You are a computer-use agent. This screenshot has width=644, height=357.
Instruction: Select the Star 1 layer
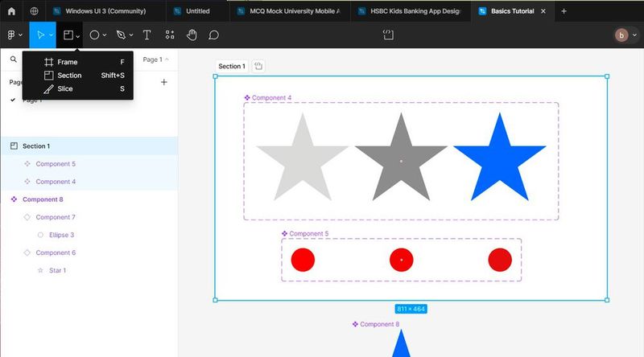pos(89,270)
